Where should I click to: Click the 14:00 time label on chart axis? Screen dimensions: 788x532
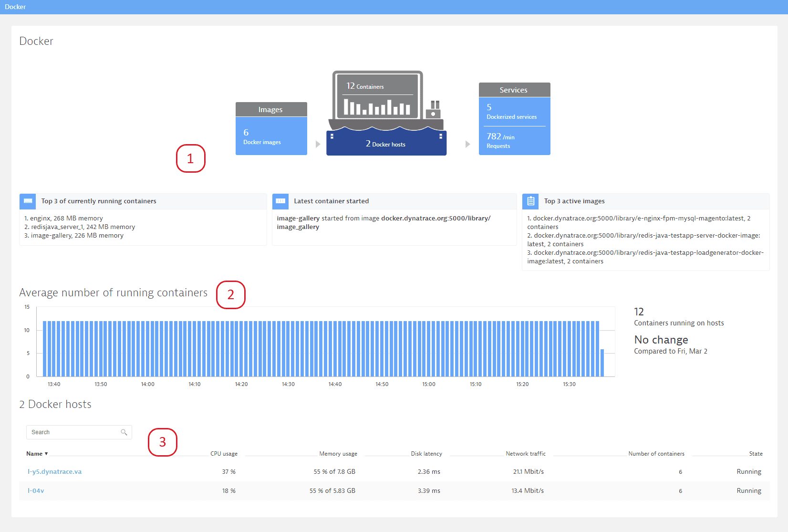pyautogui.click(x=148, y=384)
